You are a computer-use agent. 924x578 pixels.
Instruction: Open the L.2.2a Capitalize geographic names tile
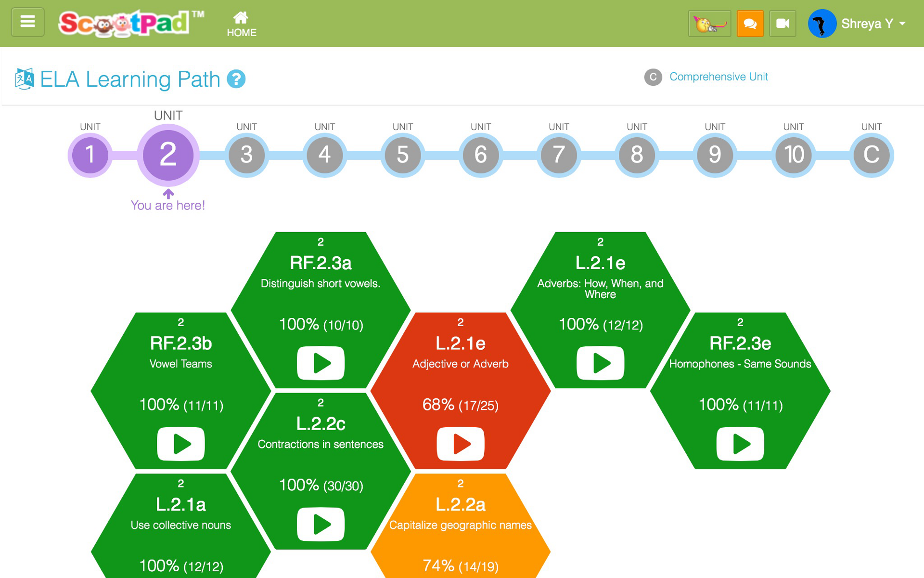click(x=461, y=526)
